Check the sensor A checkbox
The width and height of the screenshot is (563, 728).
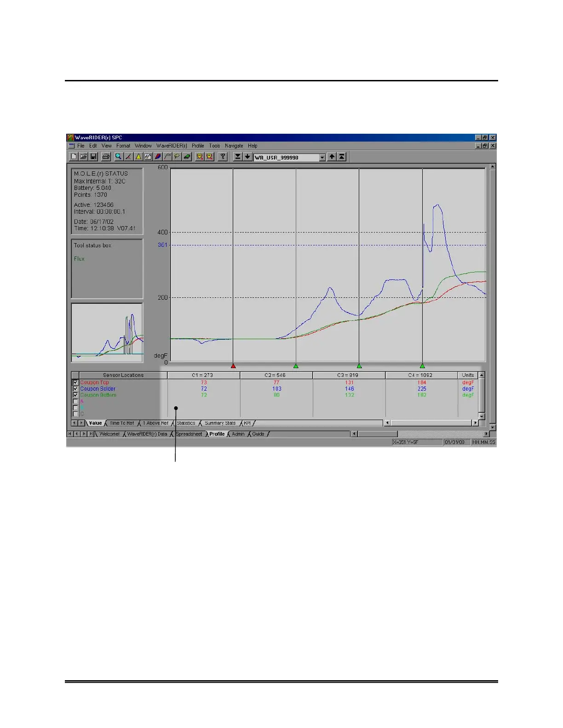click(75, 401)
